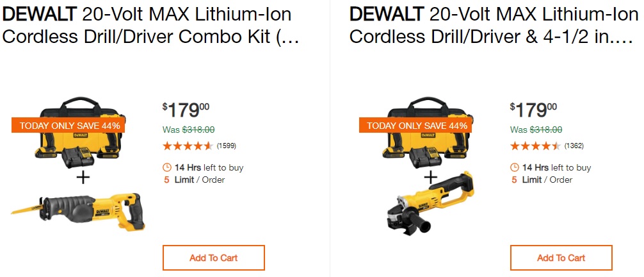Add the angle grinder combo to cart
The height and width of the screenshot is (277, 644).
coord(561,258)
